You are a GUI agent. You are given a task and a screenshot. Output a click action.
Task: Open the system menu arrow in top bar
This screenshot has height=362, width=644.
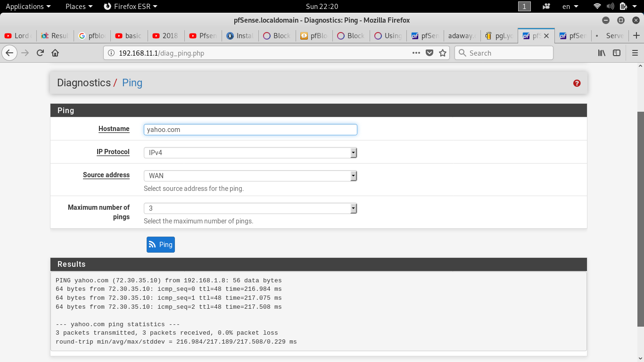[x=636, y=6]
